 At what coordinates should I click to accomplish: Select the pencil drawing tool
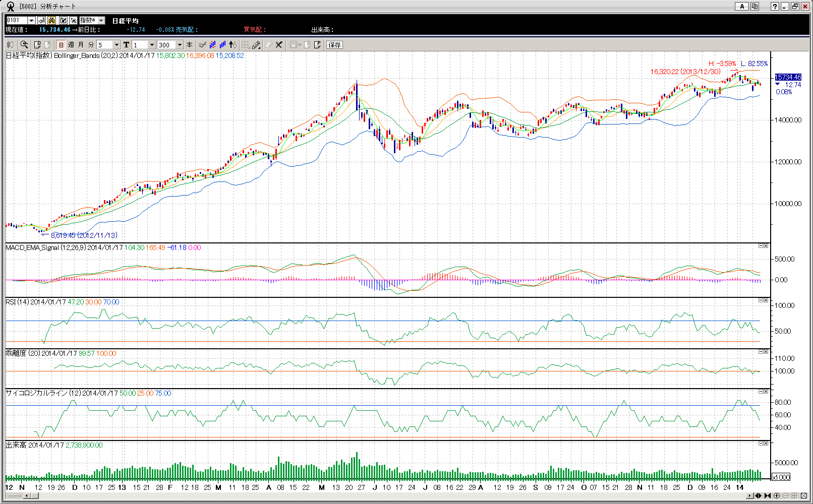(256, 45)
